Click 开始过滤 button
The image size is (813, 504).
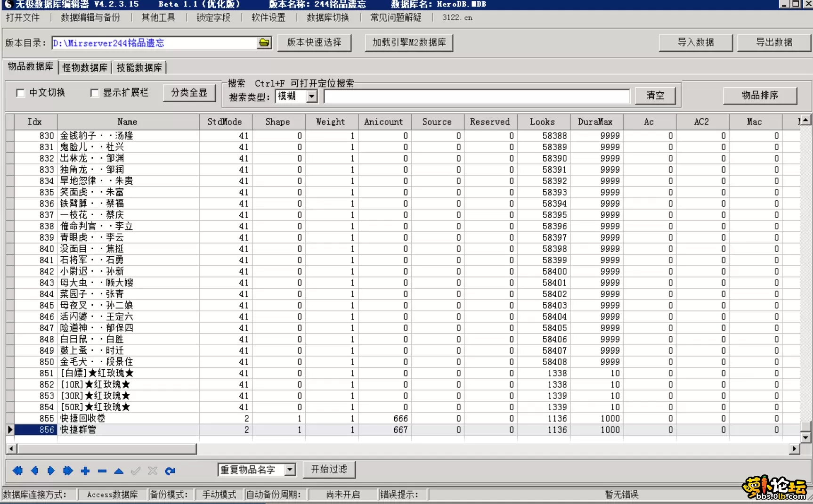[x=329, y=469]
